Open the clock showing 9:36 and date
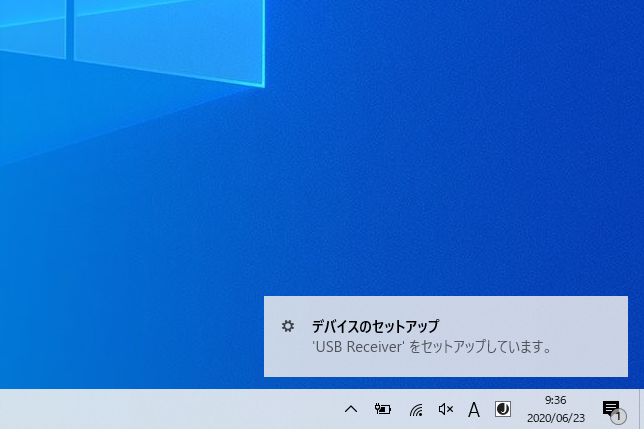 click(556, 409)
